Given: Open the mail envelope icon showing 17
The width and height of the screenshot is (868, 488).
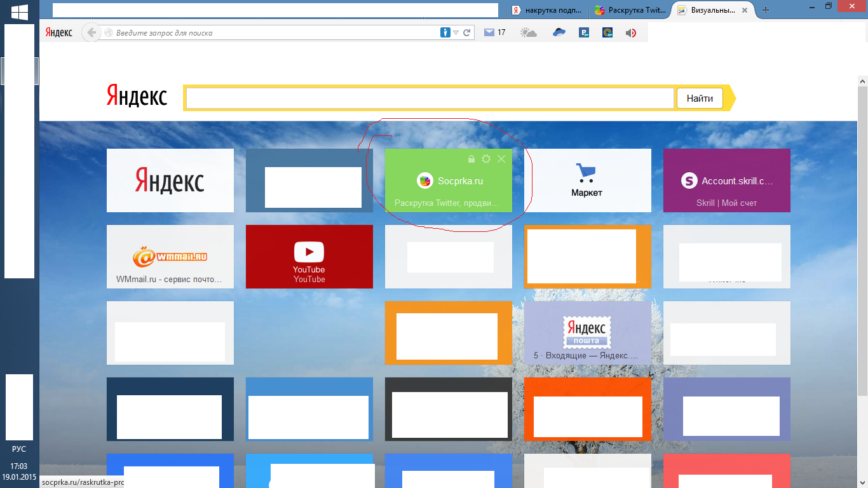Looking at the screenshot, I should click(x=489, y=32).
